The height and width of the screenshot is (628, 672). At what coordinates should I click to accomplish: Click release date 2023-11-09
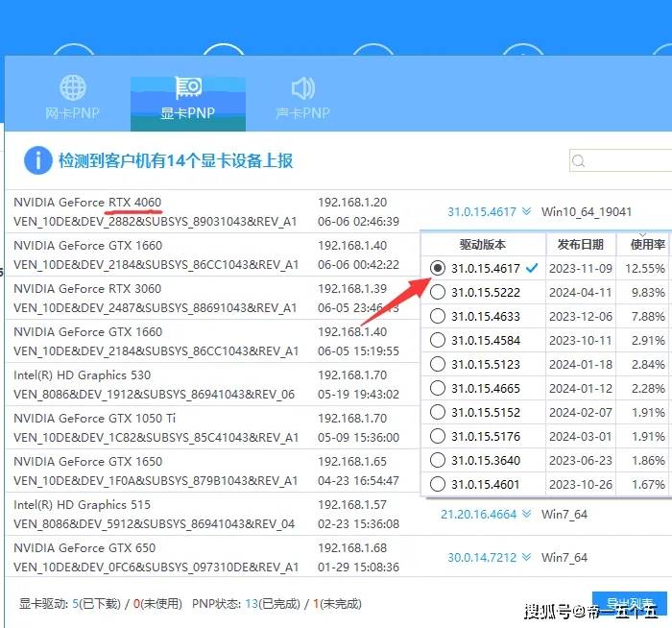coord(581,269)
